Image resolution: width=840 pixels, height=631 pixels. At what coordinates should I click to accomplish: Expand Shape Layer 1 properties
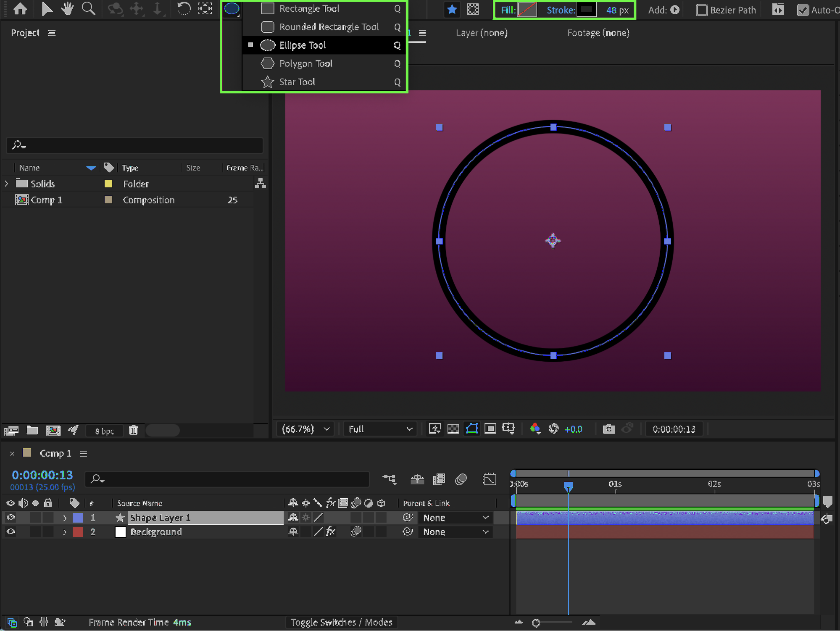pyautogui.click(x=65, y=518)
